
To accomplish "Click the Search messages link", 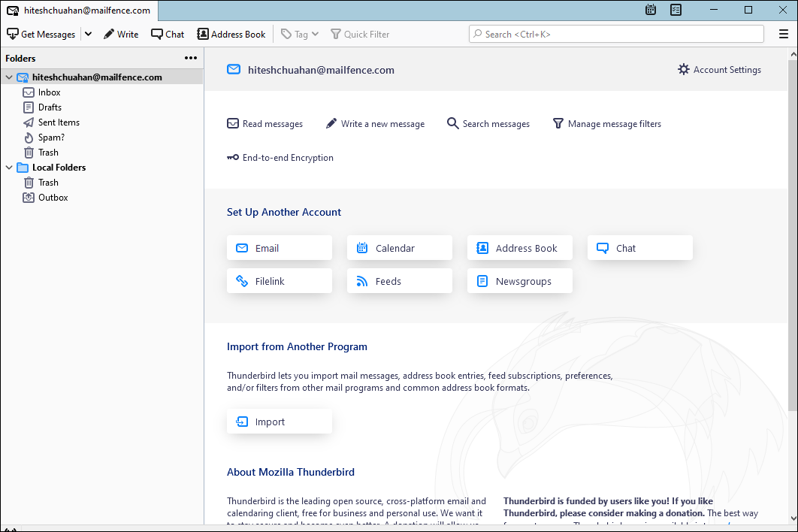I will pos(488,124).
